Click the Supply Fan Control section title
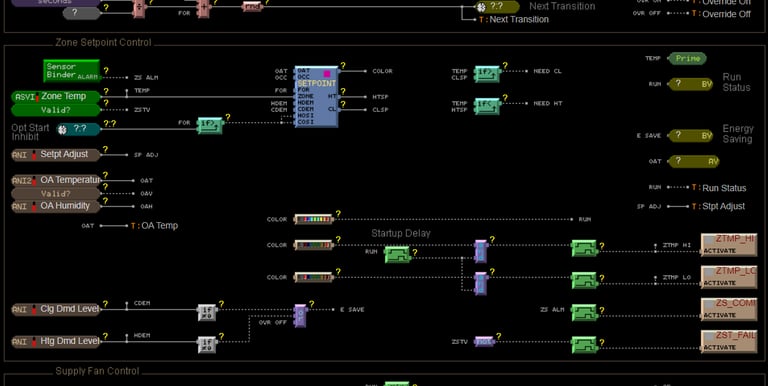This screenshot has height=386, width=768. 97,371
